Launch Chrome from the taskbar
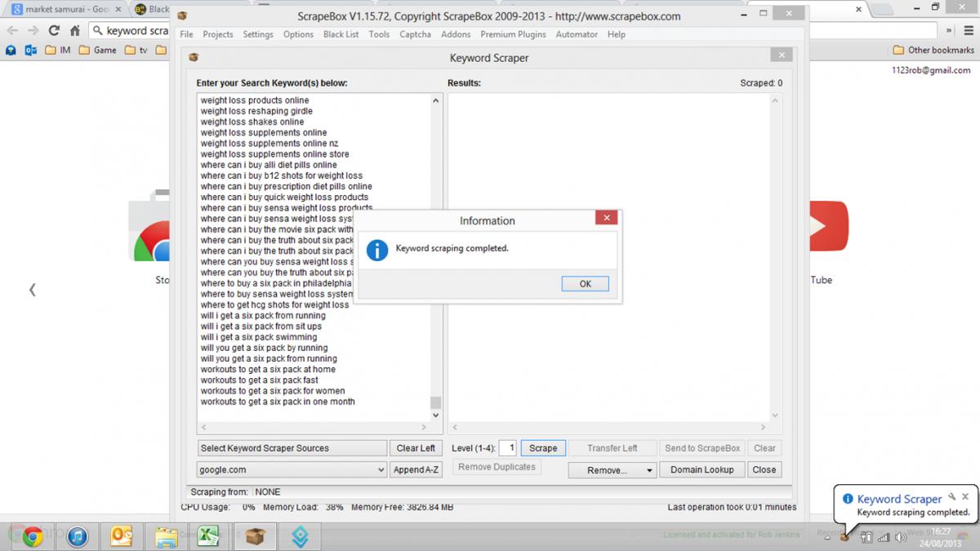The height and width of the screenshot is (551, 980). coord(33,536)
